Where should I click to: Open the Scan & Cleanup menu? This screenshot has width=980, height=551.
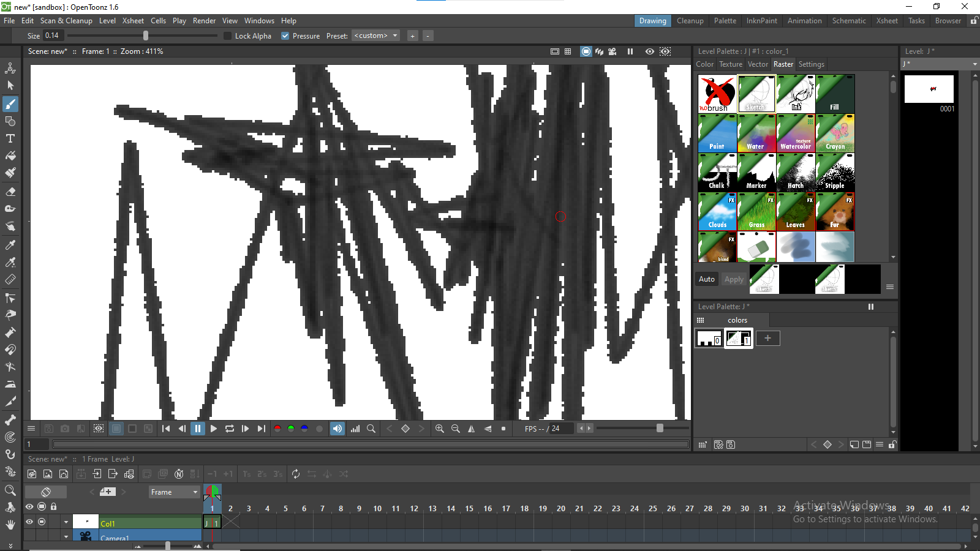tap(66, 21)
